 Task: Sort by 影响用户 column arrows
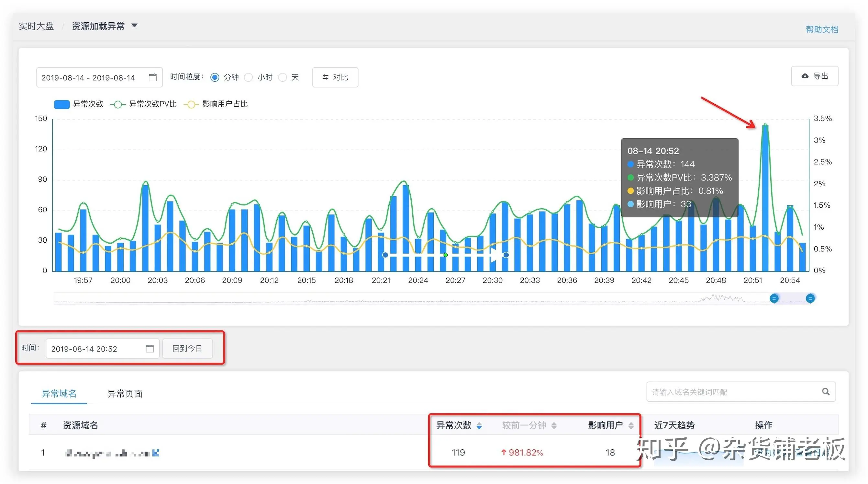[x=631, y=426]
